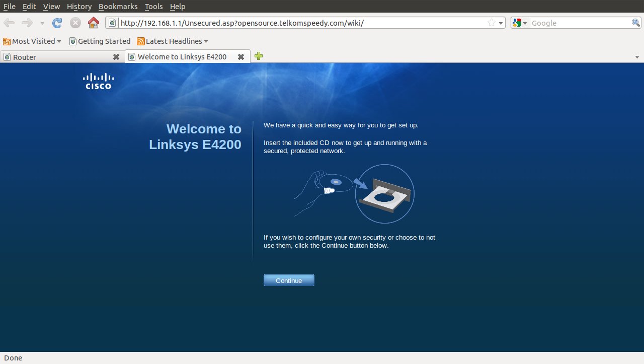Open the back/forward history dropdown arrow
644x364 pixels.
coord(42,23)
